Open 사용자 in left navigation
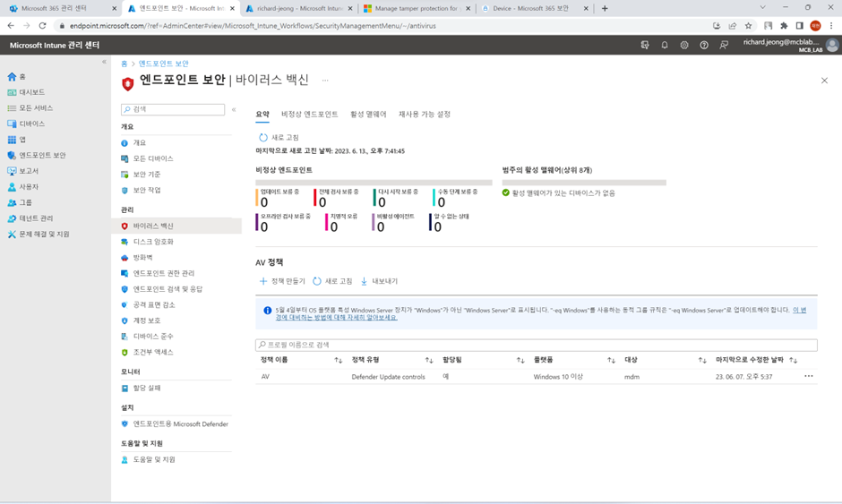This screenshot has width=842, height=504. (23, 187)
